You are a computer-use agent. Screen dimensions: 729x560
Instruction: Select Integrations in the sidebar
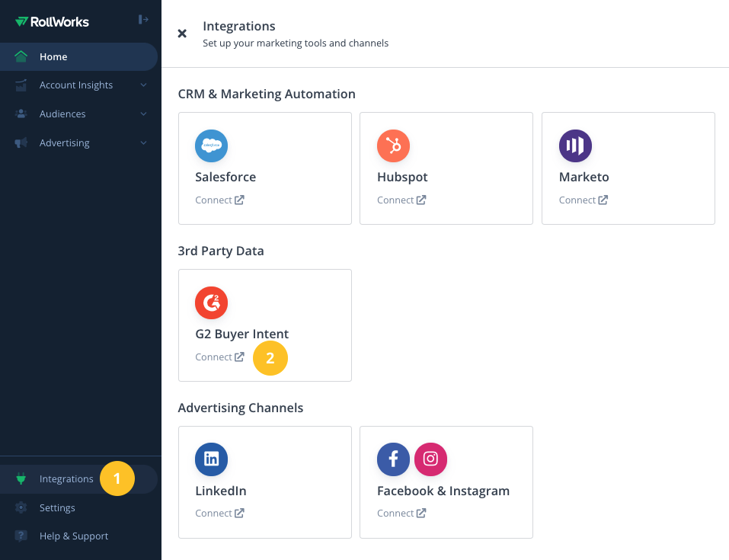tap(78, 479)
